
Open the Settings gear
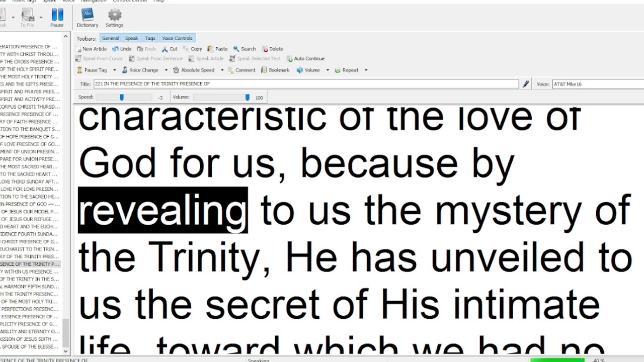pyautogui.click(x=114, y=18)
